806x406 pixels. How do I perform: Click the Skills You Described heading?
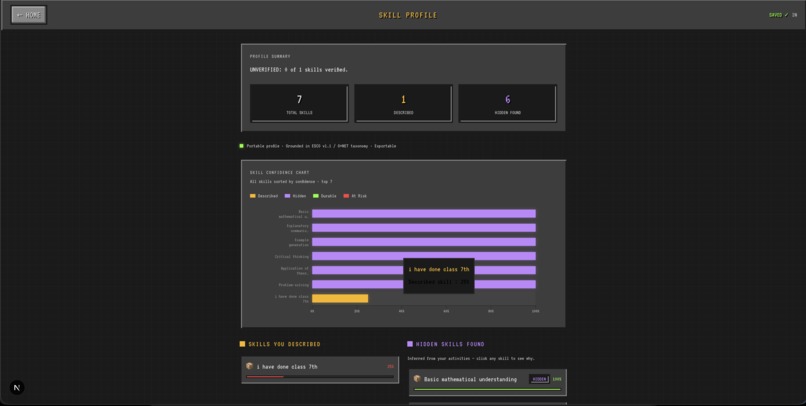click(x=284, y=344)
